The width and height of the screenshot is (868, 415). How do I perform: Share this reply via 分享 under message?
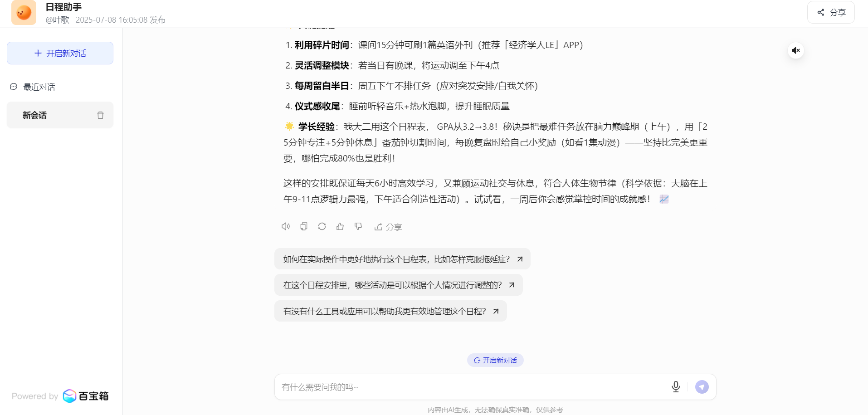point(388,227)
